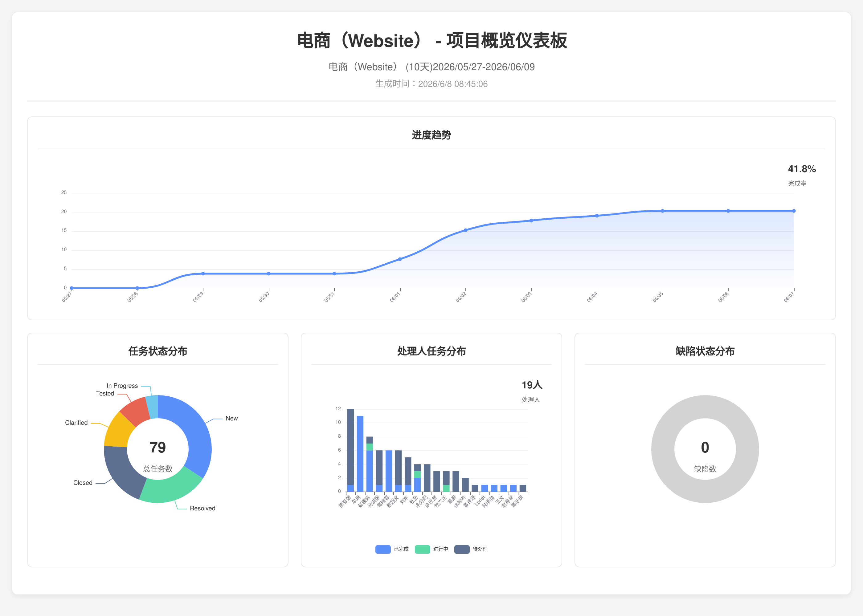Click the dashboard main title heading
The width and height of the screenshot is (863, 616).
431,41
